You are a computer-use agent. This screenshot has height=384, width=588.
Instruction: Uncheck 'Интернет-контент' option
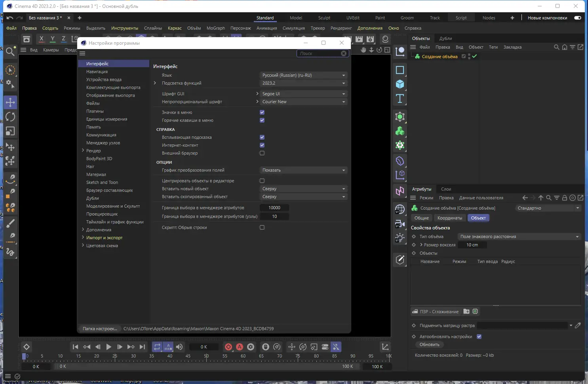[262, 145]
